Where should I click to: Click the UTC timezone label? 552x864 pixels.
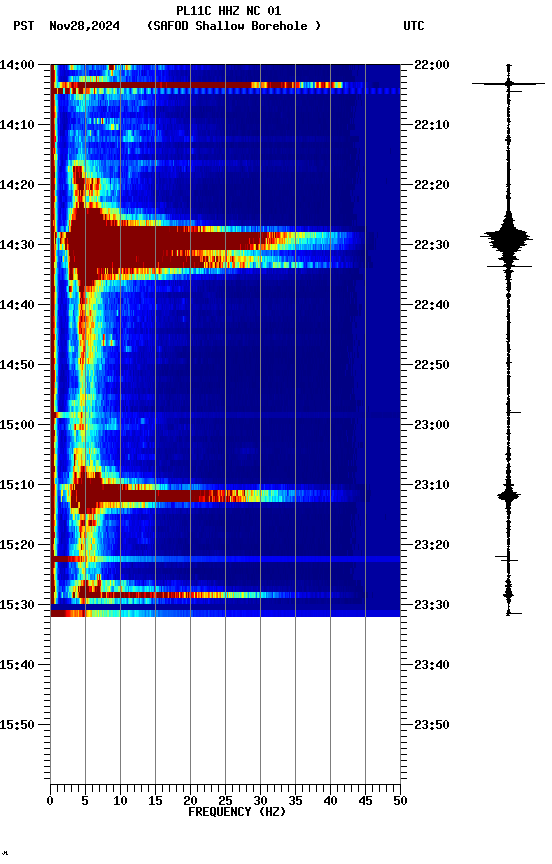tap(414, 26)
